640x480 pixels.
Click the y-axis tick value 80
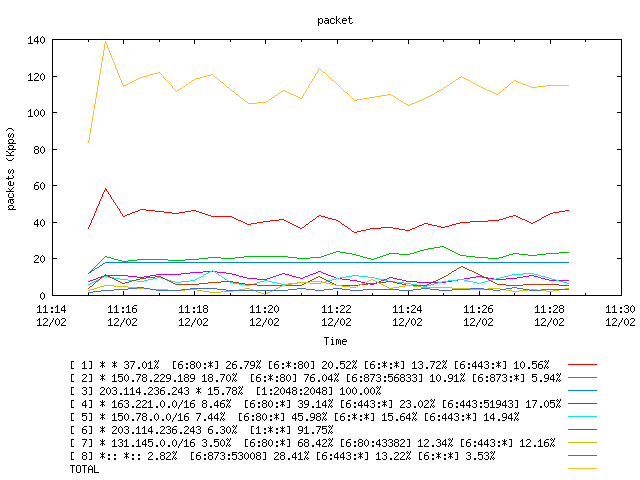tap(40, 150)
